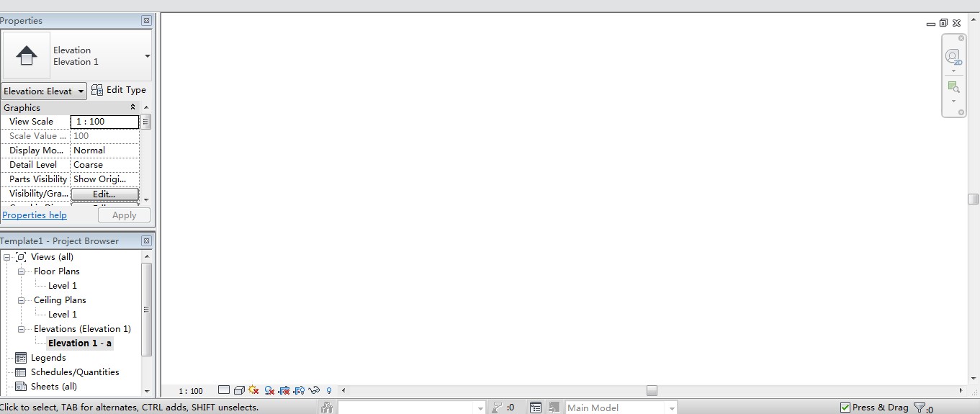Close the navigation bar with its X
Image resolution: width=980 pixels, height=414 pixels.
tap(961, 38)
